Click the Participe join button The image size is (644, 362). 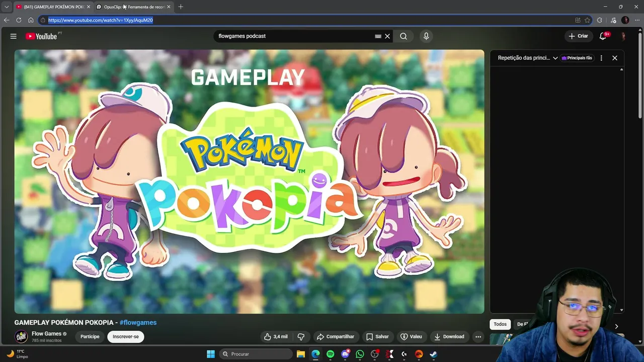[90, 337]
